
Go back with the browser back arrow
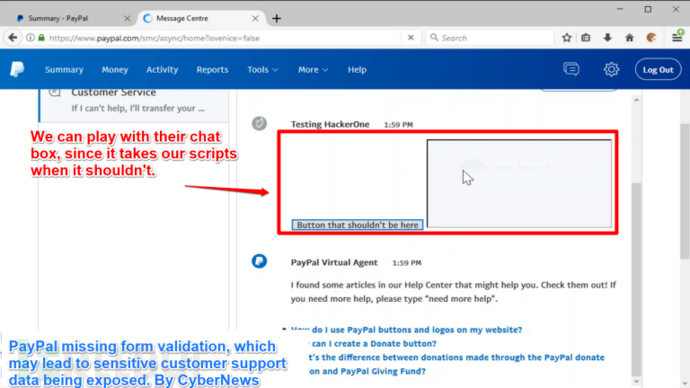pos(13,38)
